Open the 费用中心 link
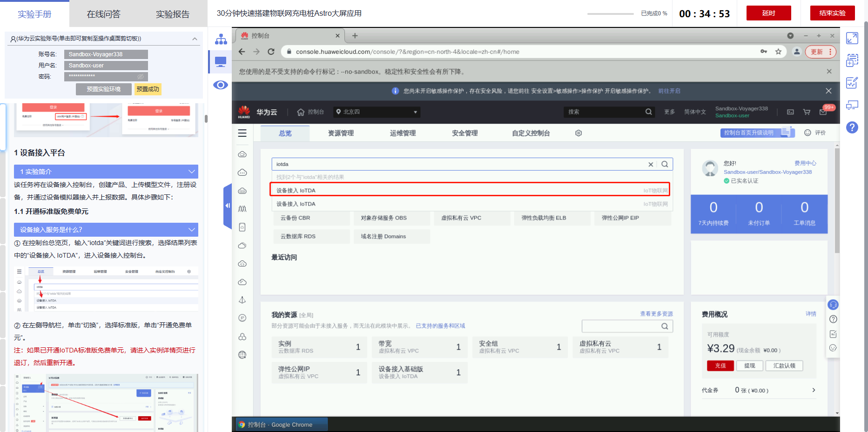The image size is (868, 432). click(805, 163)
